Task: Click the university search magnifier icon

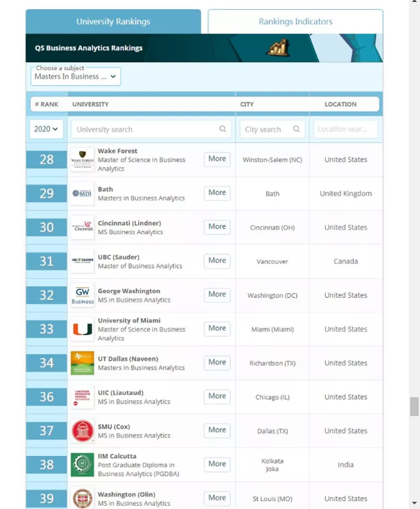Action: [222, 129]
